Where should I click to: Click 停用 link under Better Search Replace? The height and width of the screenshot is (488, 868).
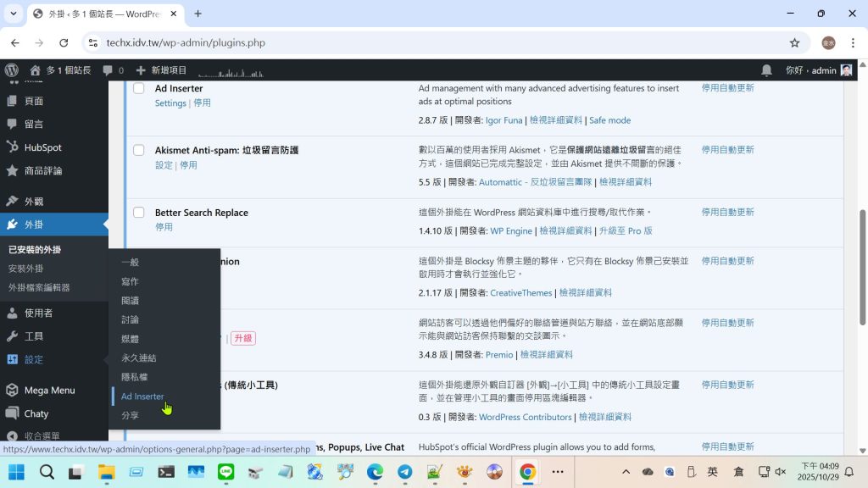[x=164, y=227]
